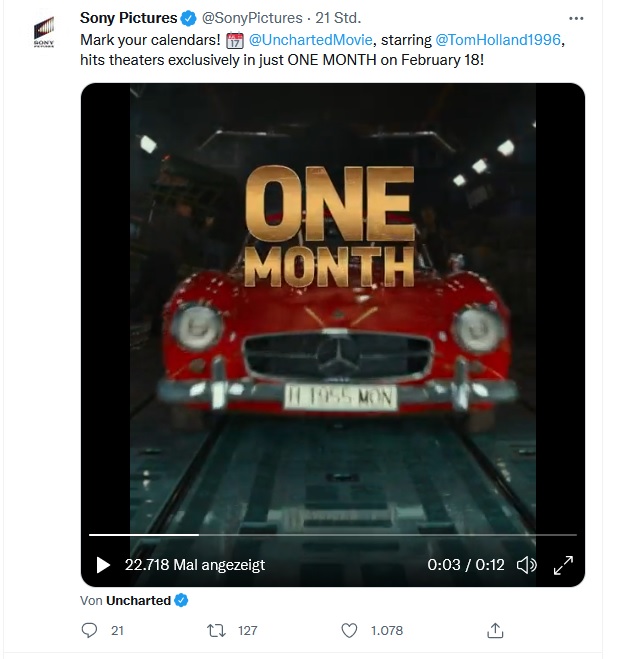Mute the video sound

[x=526, y=565]
